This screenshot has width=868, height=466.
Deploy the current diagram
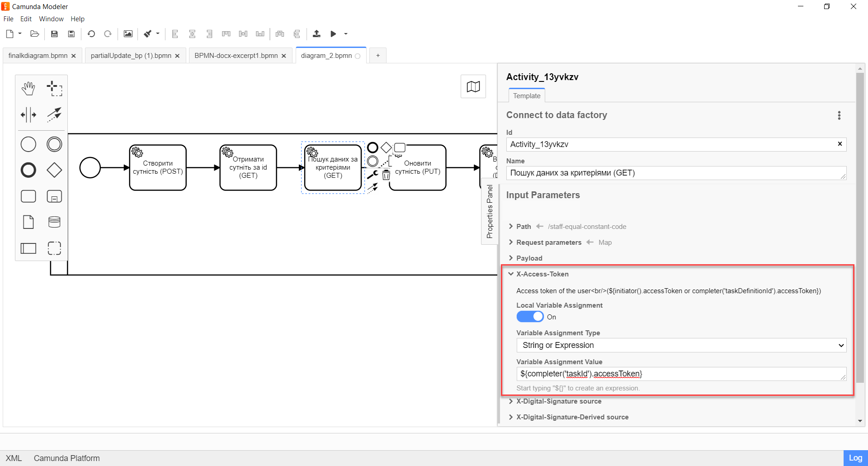click(316, 34)
